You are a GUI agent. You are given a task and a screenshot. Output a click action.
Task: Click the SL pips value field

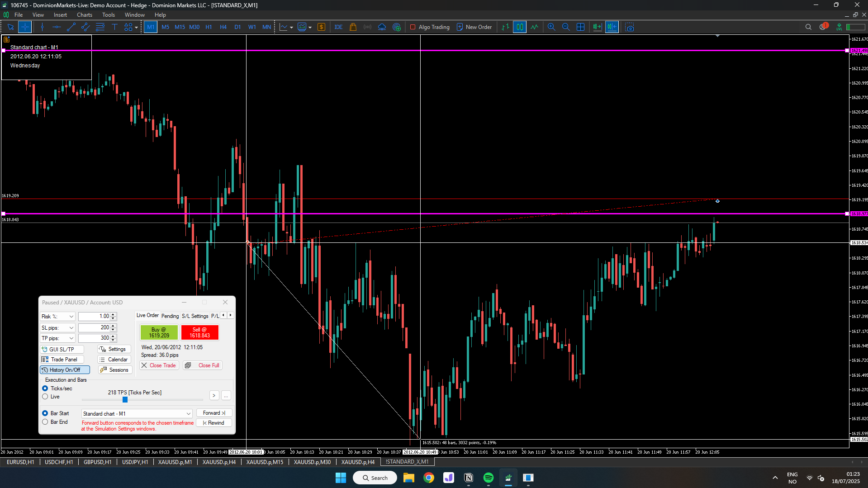click(95, 328)
